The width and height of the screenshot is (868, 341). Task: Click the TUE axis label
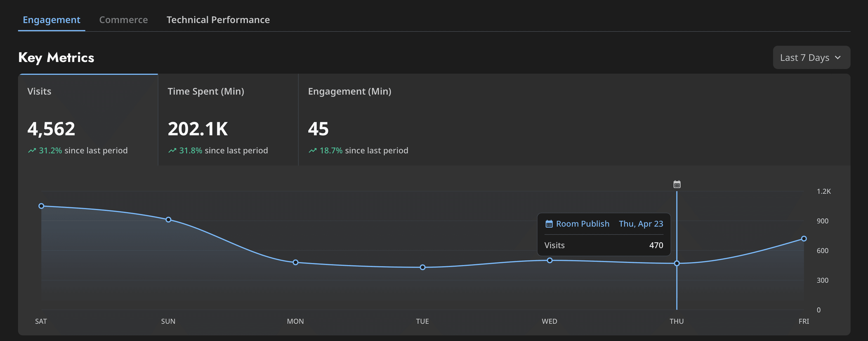click(x=422, y=322)
